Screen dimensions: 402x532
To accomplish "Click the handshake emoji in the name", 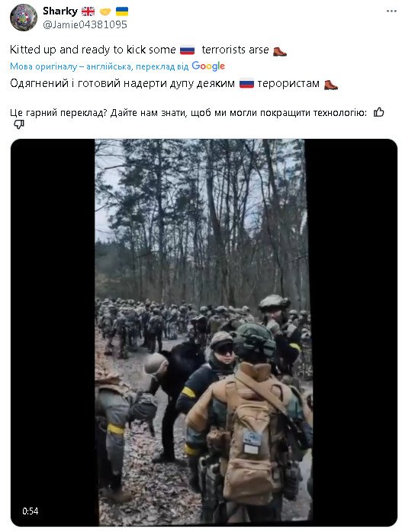I will 105,12.
